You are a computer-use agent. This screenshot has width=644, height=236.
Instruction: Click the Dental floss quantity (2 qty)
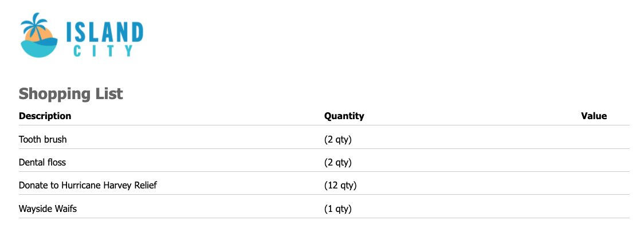click(338, 163)
